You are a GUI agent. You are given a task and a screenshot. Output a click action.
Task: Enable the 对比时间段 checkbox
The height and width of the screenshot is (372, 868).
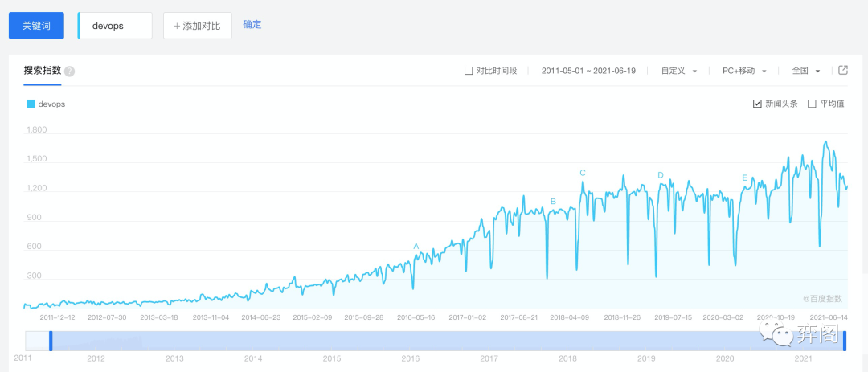click(469, 71)
